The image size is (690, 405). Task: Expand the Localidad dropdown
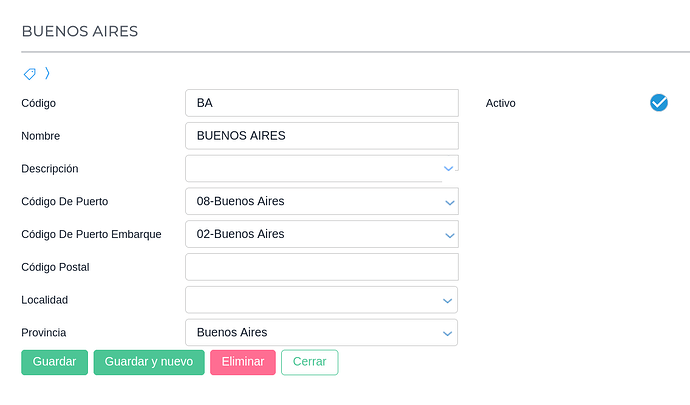point(448,300)
